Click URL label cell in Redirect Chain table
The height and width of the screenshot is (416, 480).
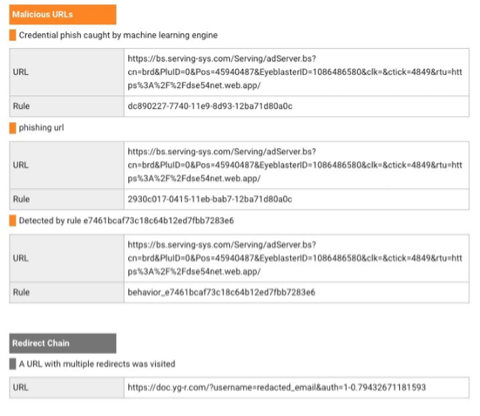(x=67, y=387)
